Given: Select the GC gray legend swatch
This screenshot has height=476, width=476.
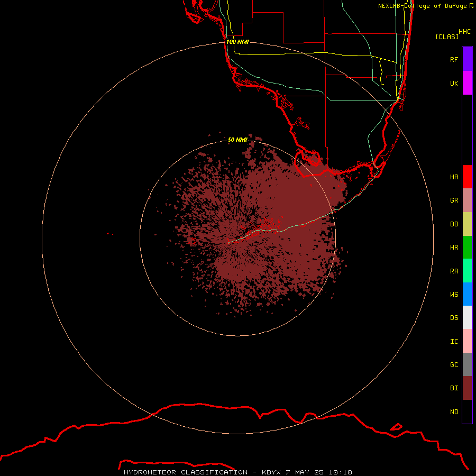Looking at the screenshot, I should [467, 364].
